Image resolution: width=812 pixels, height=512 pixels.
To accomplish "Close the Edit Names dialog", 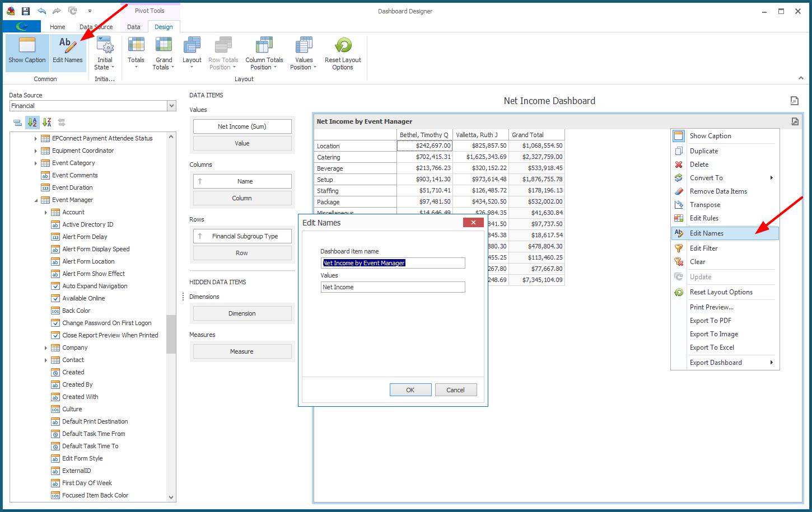I will tap(473, 223).
